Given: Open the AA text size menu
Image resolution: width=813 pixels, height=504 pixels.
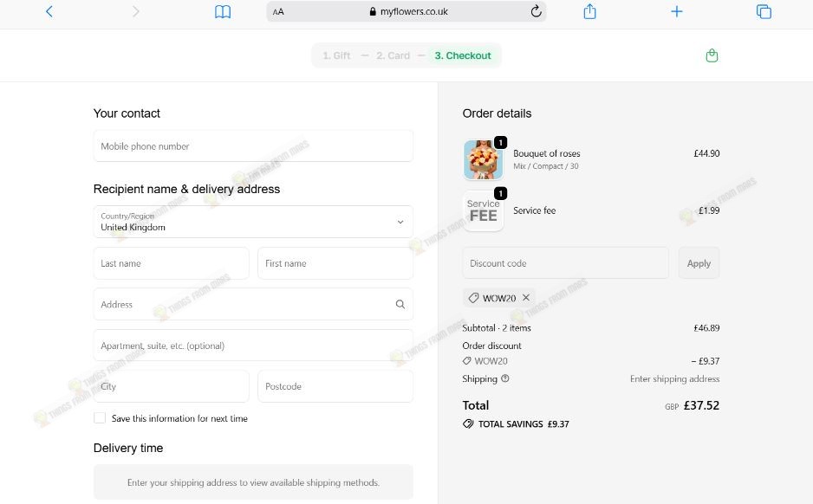Looking at the screenshot, I should [278, 11].
